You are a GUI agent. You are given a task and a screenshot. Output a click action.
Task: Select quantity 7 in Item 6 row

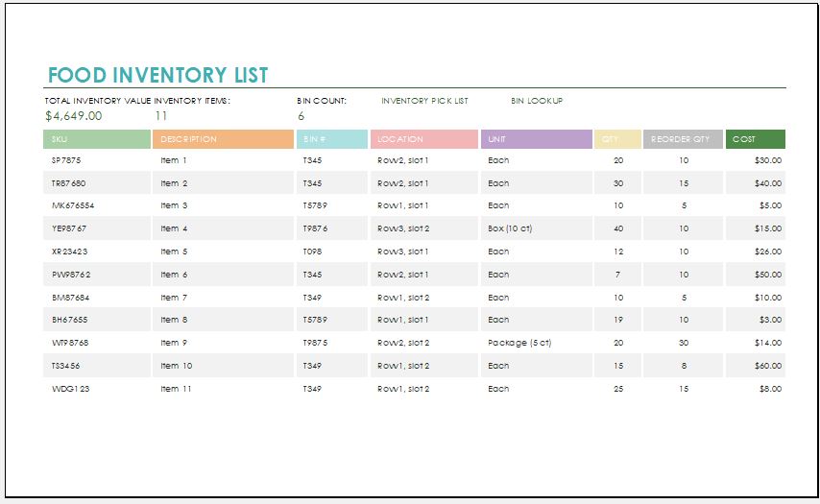coord(618,275)
